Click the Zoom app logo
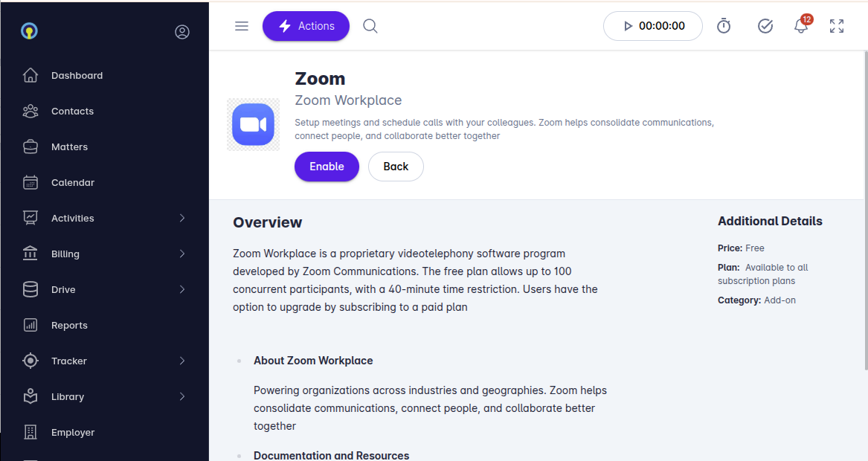 (253, 124)
